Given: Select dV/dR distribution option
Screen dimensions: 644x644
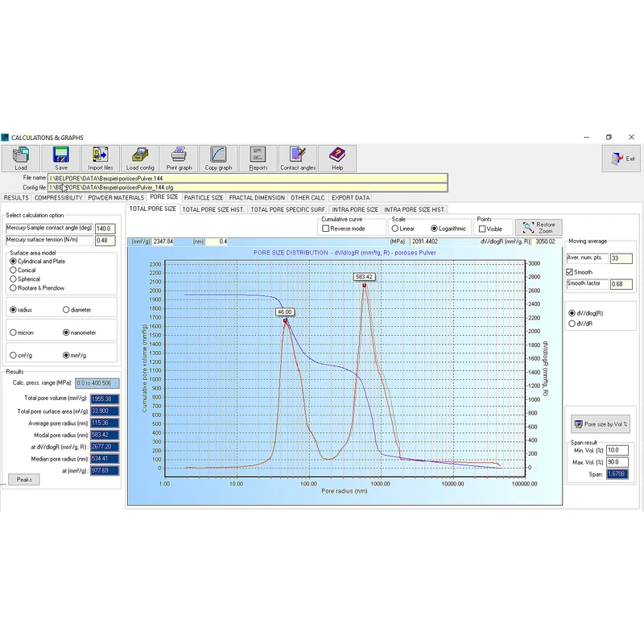Looking at the screenshot, I should tap(572, 324).
